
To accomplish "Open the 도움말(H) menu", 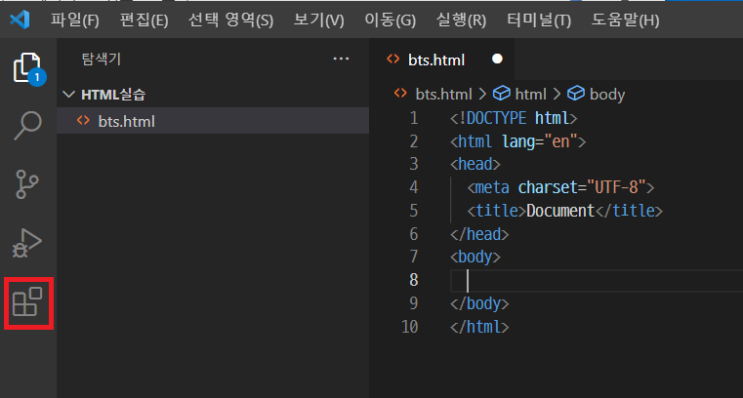I will coord(625,20).
